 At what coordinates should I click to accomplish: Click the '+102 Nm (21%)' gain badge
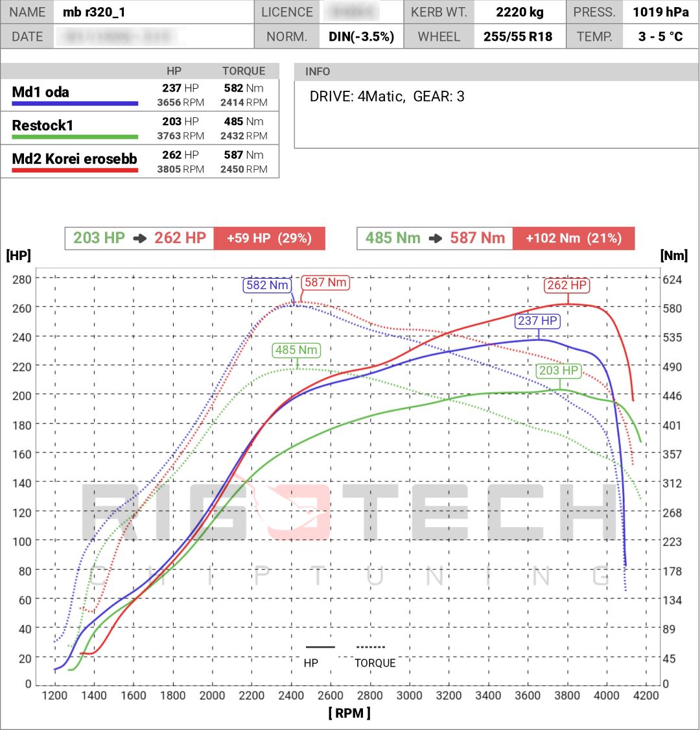(x=574, y=239)
